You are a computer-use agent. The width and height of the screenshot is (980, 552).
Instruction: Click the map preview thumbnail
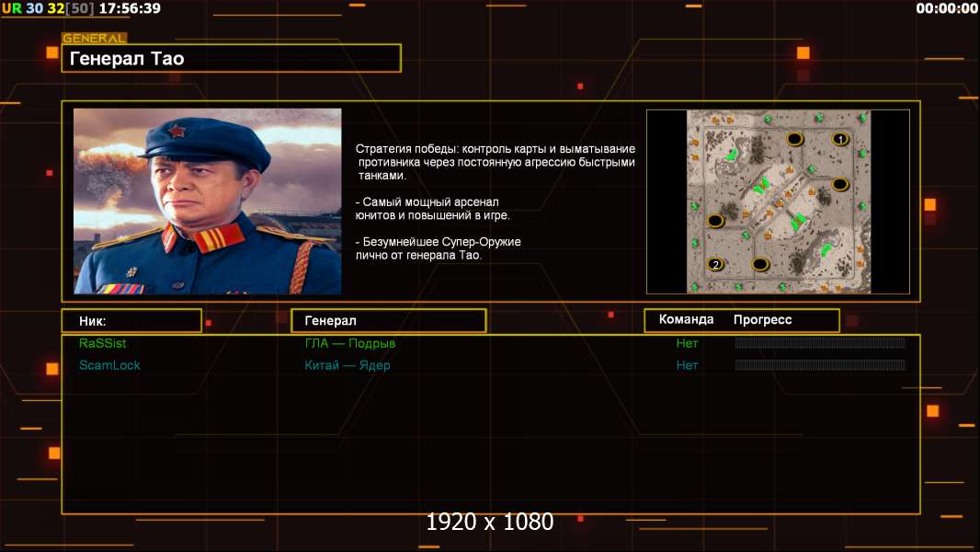pos(778,201)
